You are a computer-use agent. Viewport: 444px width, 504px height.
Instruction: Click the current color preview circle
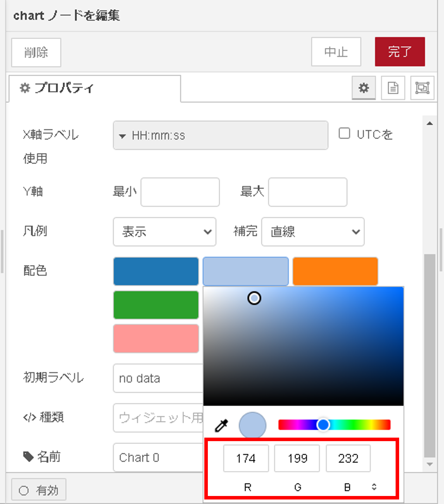(x=252, y=425)
